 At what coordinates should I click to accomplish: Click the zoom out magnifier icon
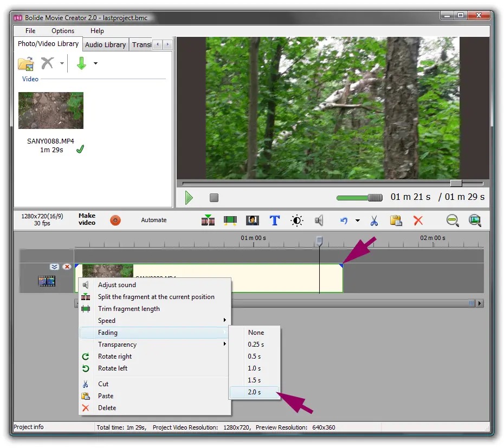453,220
